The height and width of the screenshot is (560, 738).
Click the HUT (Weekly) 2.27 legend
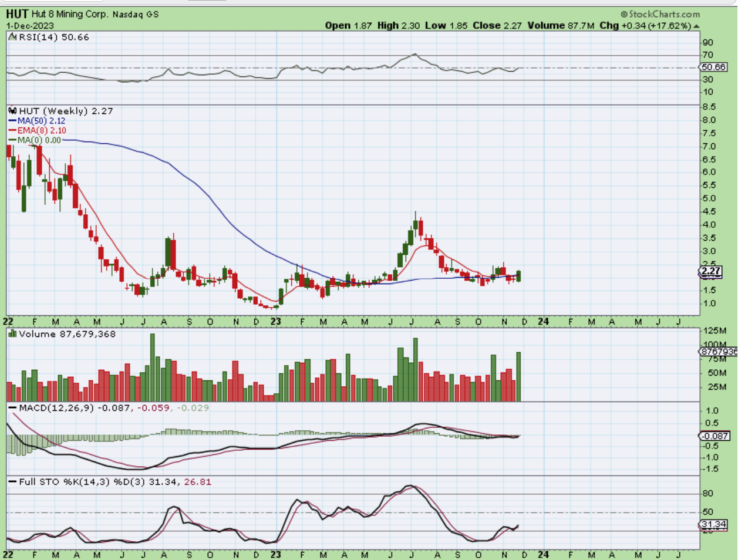click(x=66, y=111)
